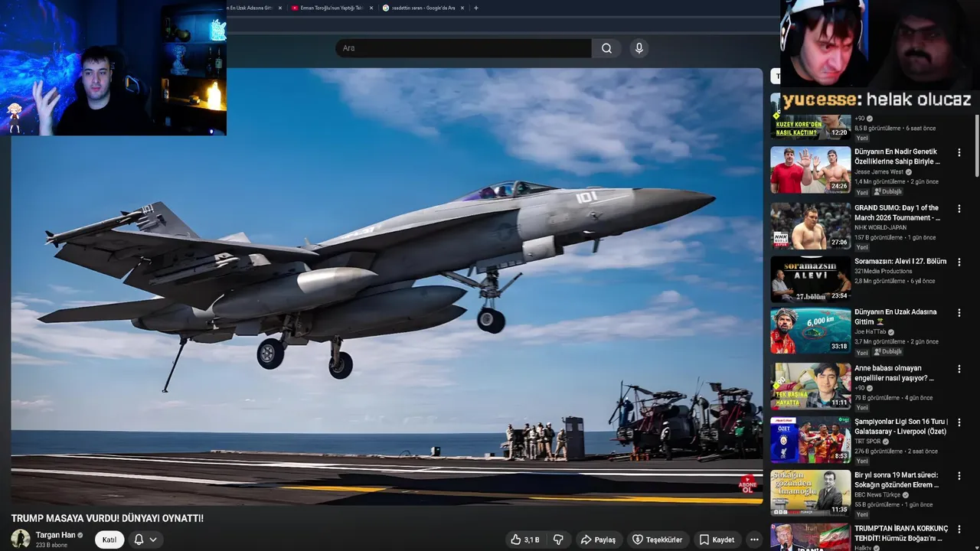Image resolution: width=980 pixels, height=551 pixels.
Task: Start voice search with microphone icon
Action: [x=639, y=48]
